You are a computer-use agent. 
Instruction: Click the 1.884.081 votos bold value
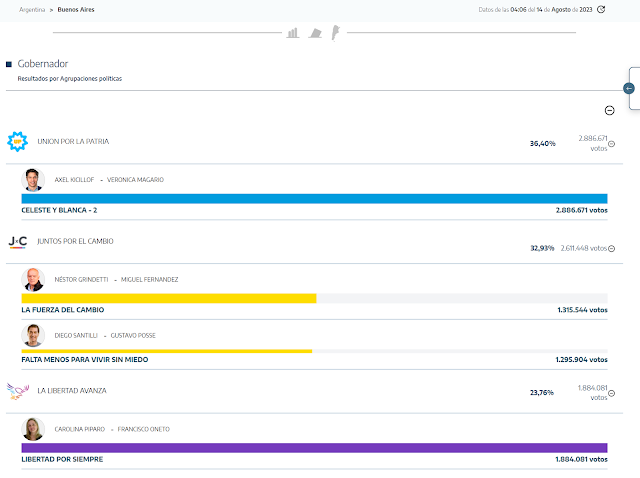[x=582, y=459]
